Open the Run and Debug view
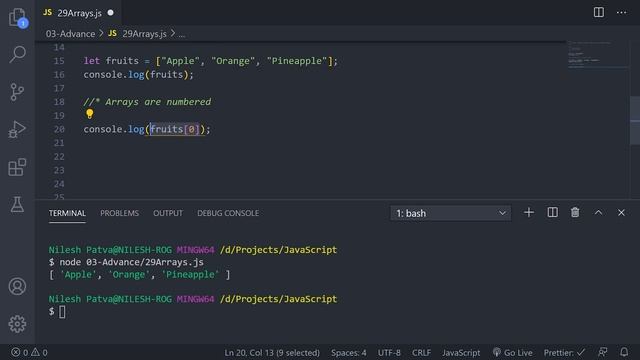Screen dimensions: 640x360 click(18, 129)
